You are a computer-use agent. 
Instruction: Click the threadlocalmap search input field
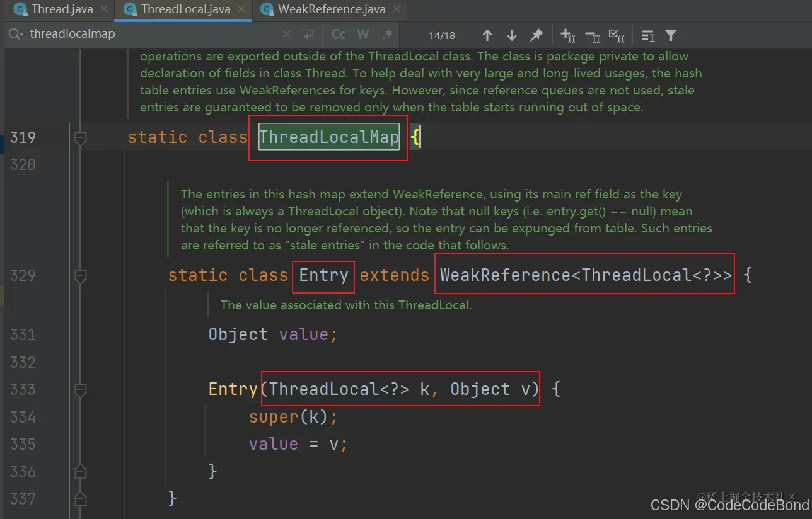point(151,35)
